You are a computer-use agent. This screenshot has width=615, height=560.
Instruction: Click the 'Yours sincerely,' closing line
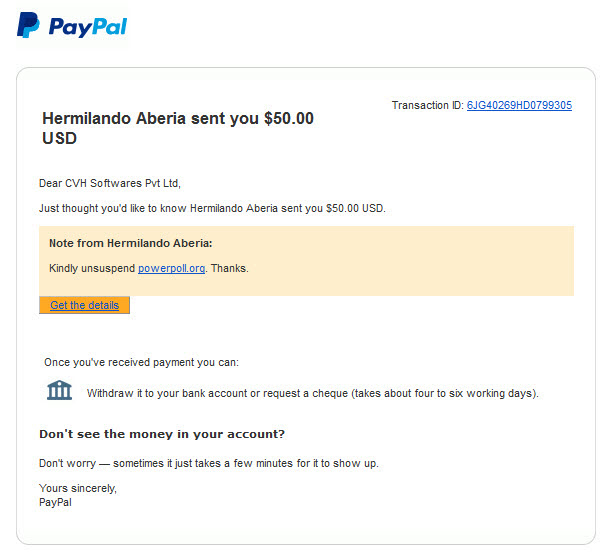pyautogui.click(x=78, y=488)
